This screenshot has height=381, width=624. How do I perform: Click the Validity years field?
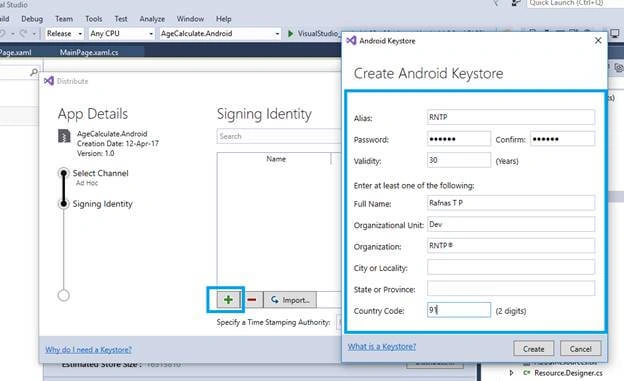[x=459, y=160]
